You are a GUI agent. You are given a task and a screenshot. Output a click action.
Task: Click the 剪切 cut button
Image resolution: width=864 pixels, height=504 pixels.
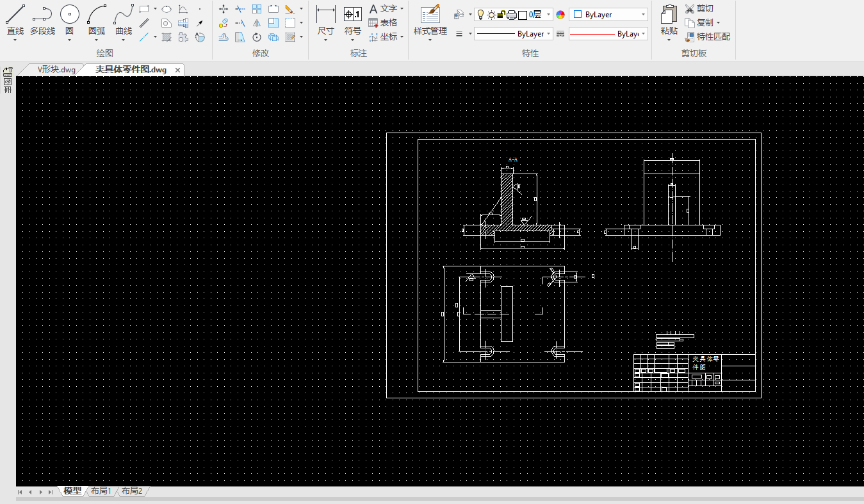pyautogui.click(x=699, y=9)
